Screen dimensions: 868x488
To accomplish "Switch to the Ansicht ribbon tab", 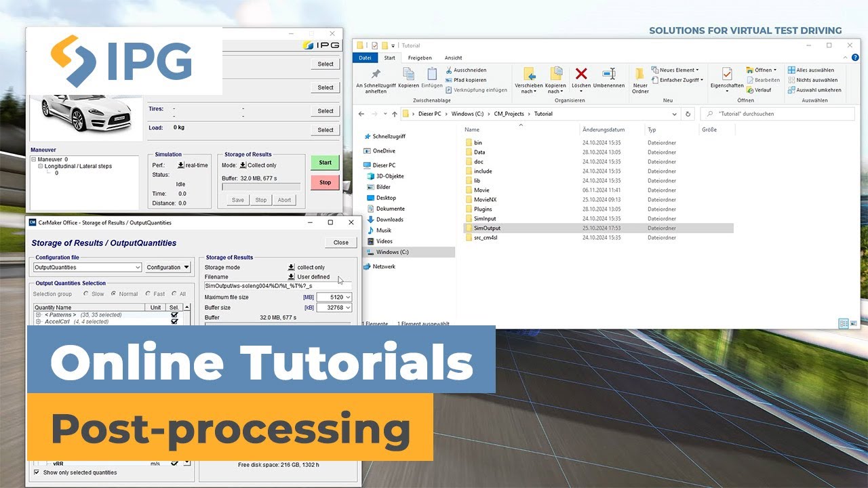I will click(x=454, y=58).
